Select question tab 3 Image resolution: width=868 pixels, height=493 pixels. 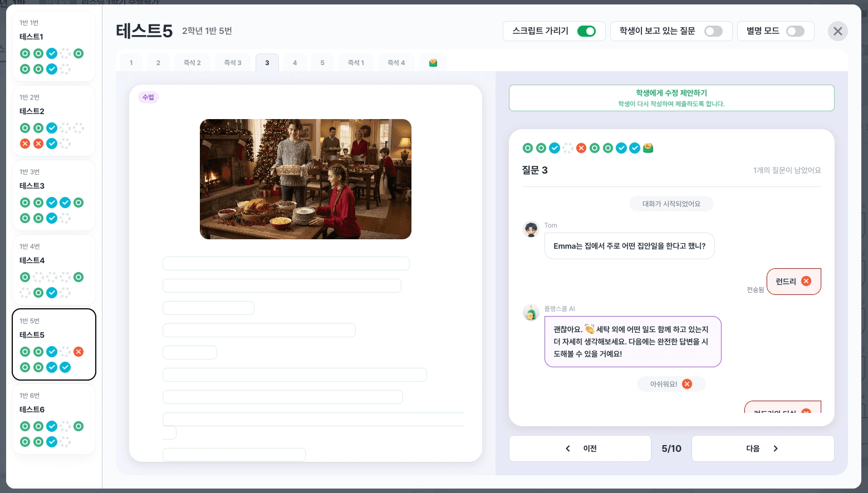pos(267,63)
